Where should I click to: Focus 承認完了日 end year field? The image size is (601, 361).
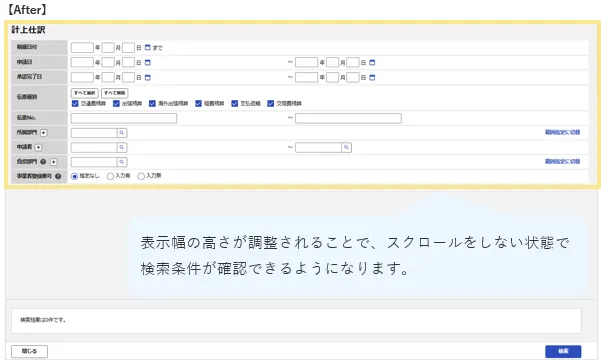coord(307,77)
